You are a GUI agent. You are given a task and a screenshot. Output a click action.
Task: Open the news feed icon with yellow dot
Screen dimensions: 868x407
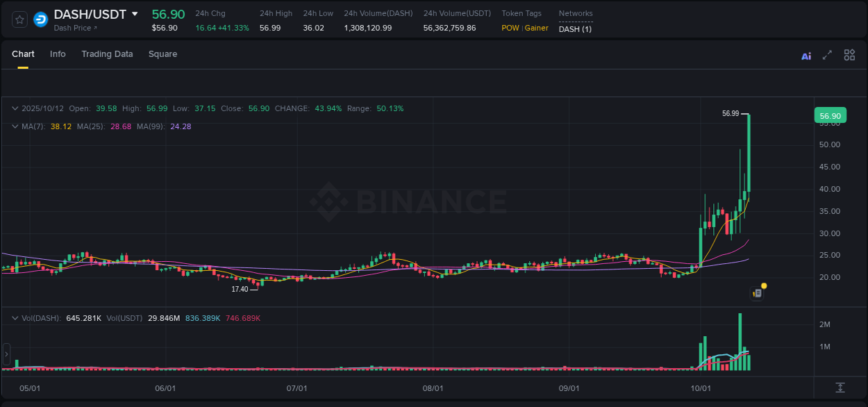pos(758,293)
